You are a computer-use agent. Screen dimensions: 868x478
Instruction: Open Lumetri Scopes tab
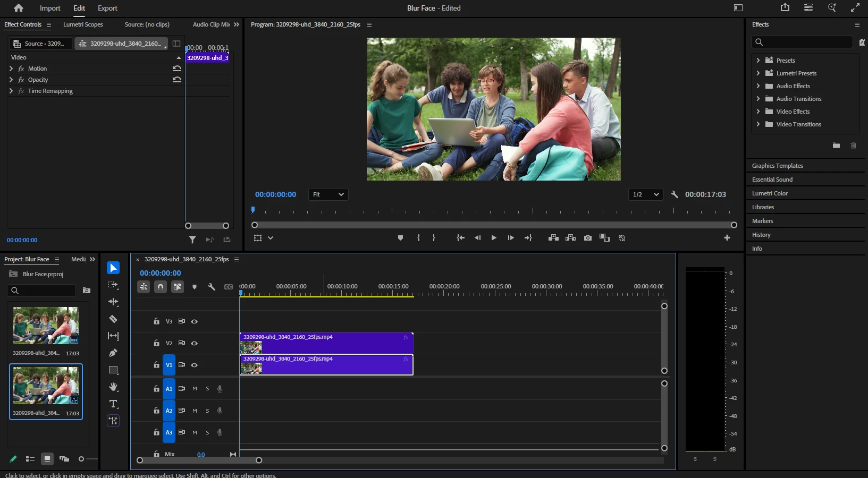[x=83, y=24]
